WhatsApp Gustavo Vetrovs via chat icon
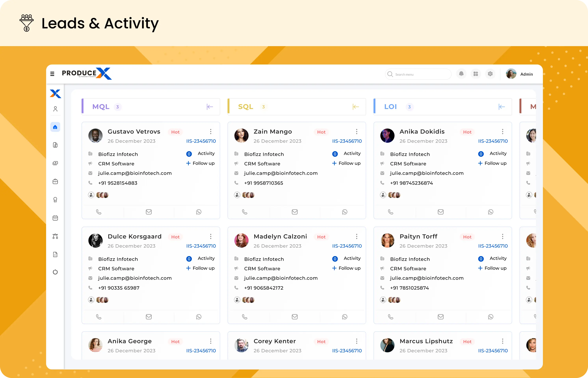The image size is (588, 378). (199, 212)
